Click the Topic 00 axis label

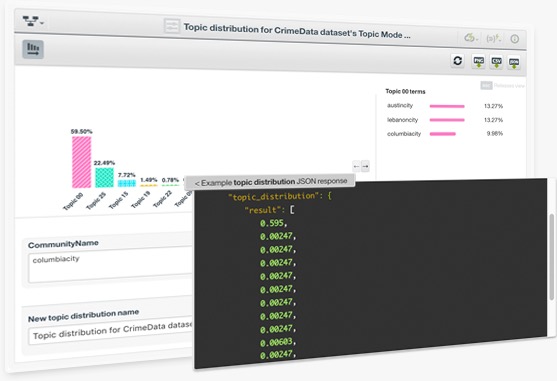(x=72, y=201)
